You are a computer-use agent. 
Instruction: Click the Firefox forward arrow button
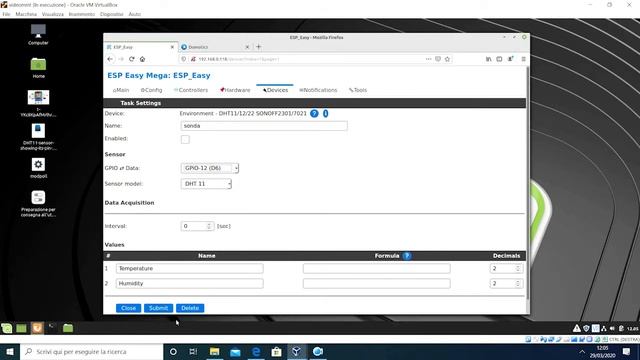click(121, 59)
